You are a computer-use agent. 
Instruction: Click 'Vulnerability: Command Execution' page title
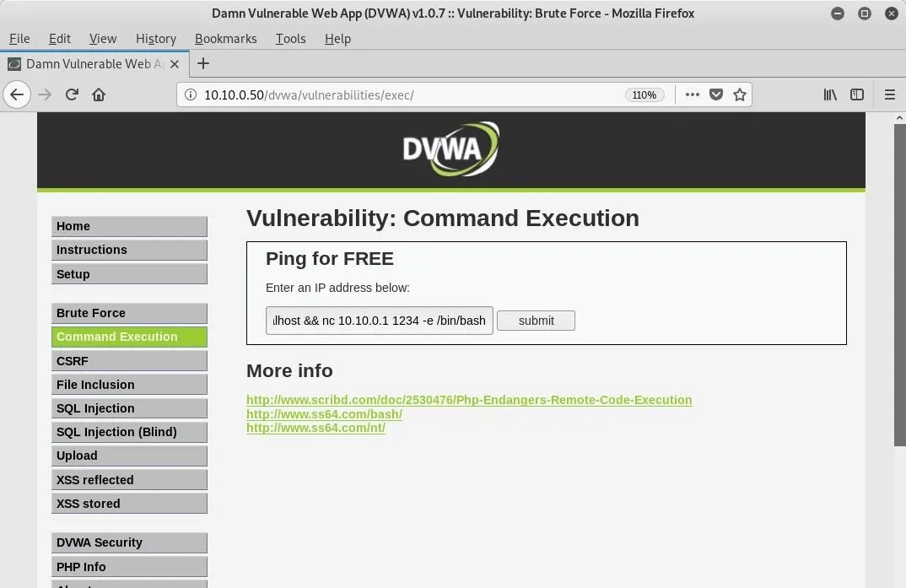443,218
